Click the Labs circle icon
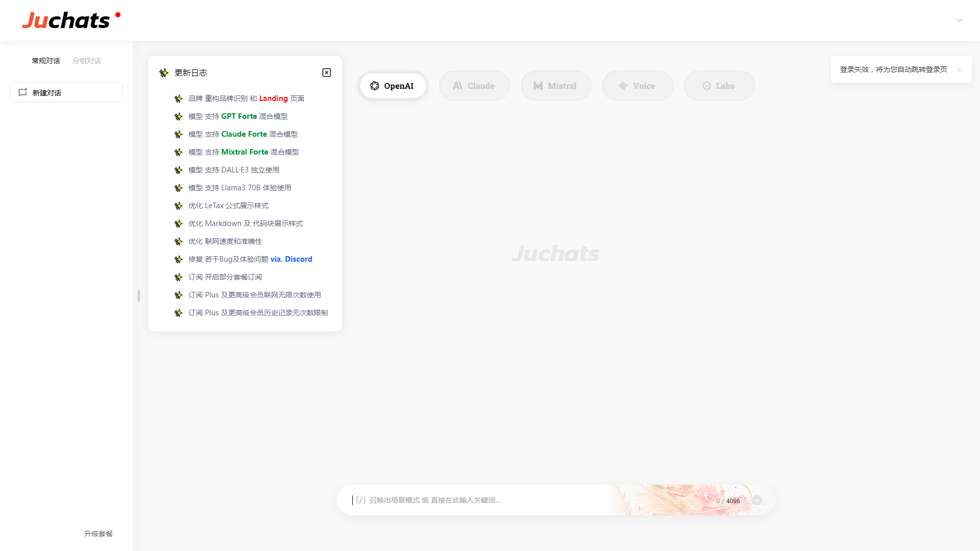Image resolution: width=980 pixels, height=551 pixels. (x=707, y=86)
